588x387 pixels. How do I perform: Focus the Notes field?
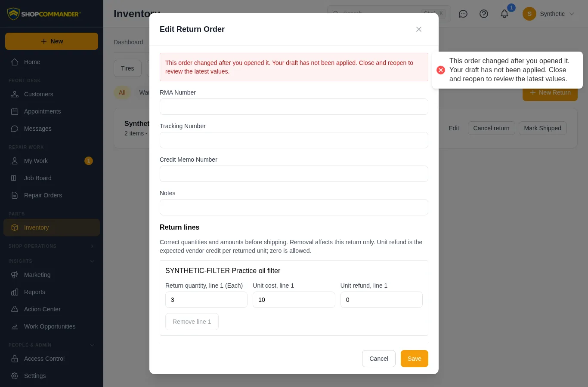(294, 207)
